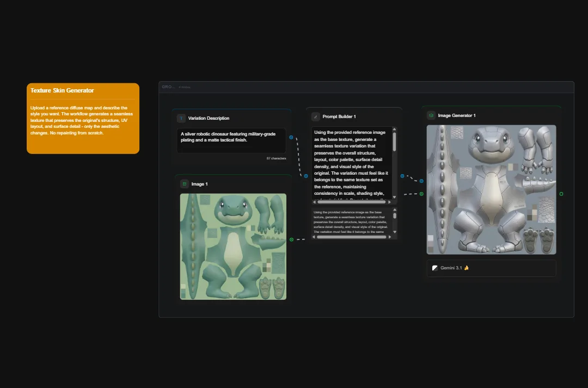This screenshot has width=588, height=388.
Task: Click scroll-right arrow of Prompt Builder upper text box
Action: pos(389,202)
